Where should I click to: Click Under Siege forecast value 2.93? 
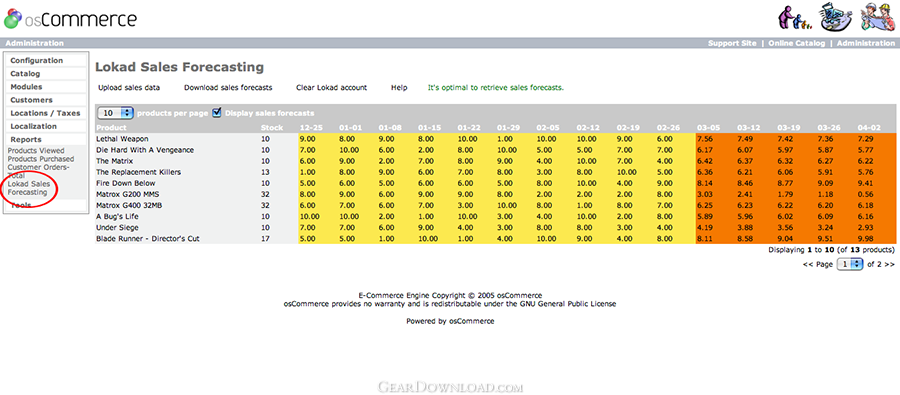[866, 227]
